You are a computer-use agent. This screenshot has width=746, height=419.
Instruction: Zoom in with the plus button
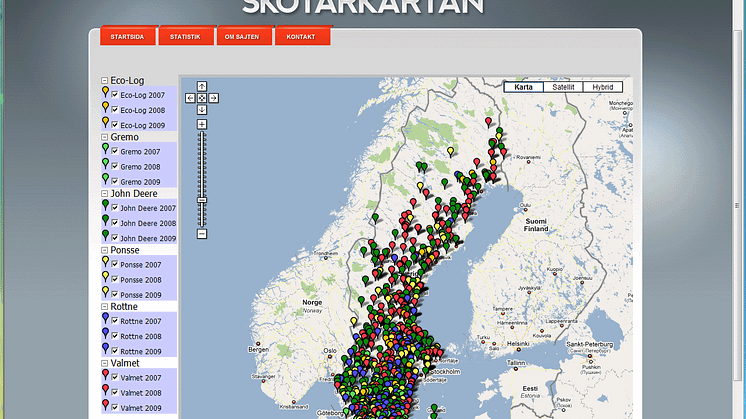click(202, 124)
